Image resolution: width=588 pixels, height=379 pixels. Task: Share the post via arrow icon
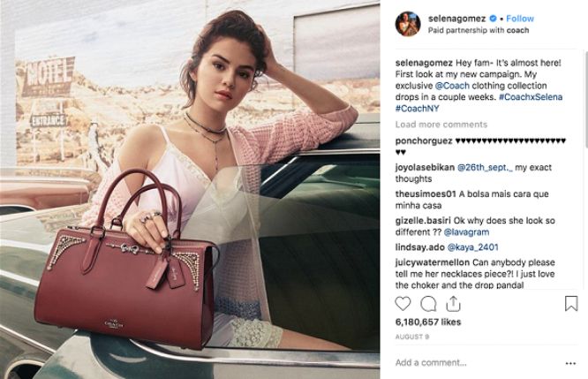coord(453,304)
